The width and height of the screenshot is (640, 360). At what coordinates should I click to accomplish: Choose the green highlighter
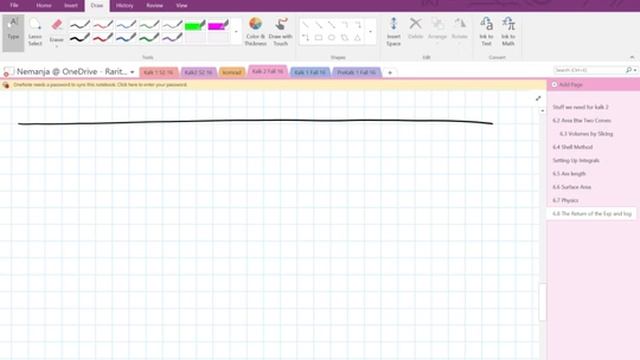point(195,25)
